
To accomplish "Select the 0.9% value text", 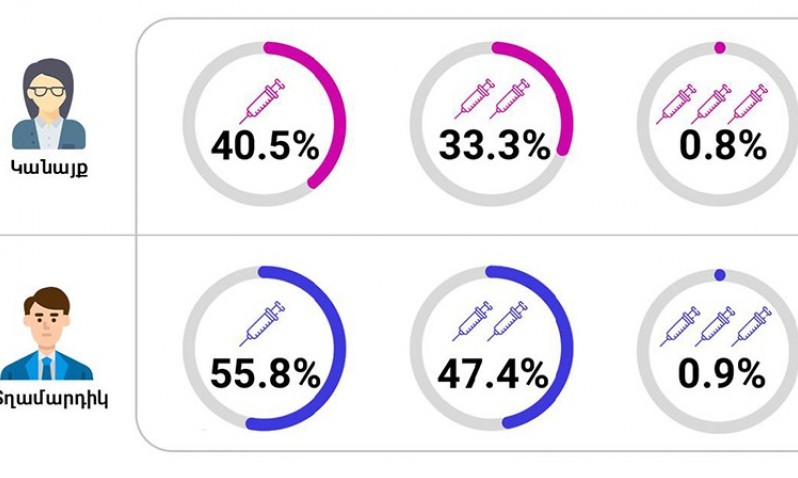I will (722, 374).
